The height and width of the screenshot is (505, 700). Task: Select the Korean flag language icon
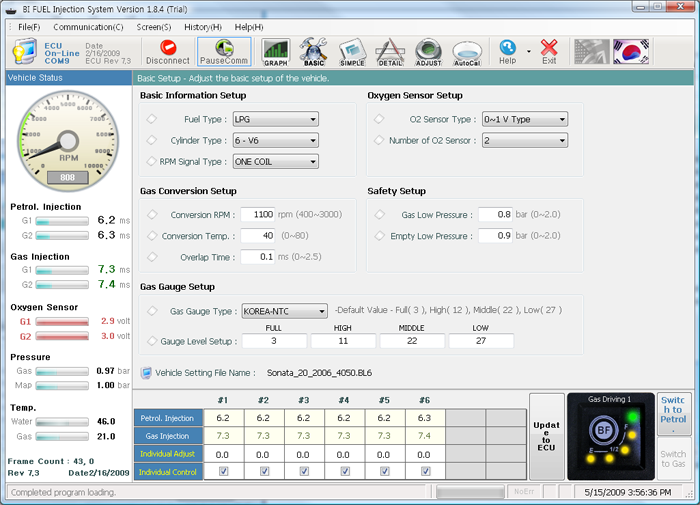click(x=631, y=52)
